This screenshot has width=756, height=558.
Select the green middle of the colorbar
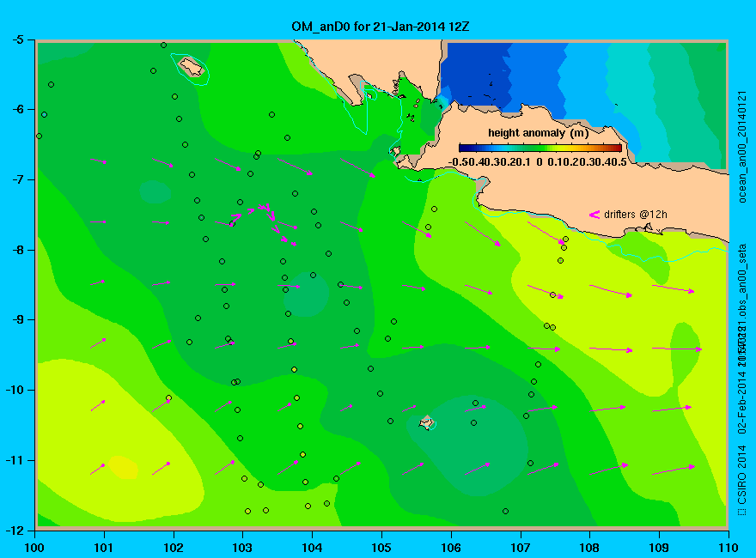[x=540, y=148]
